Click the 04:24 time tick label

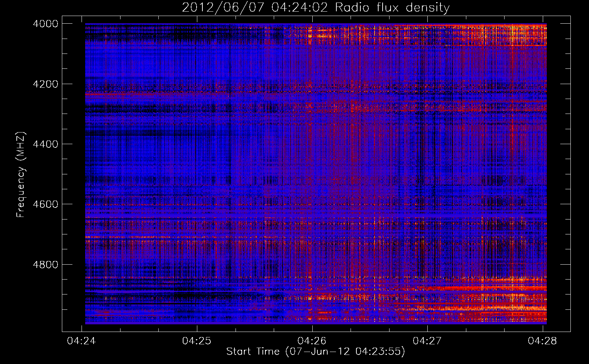[82, 341]
